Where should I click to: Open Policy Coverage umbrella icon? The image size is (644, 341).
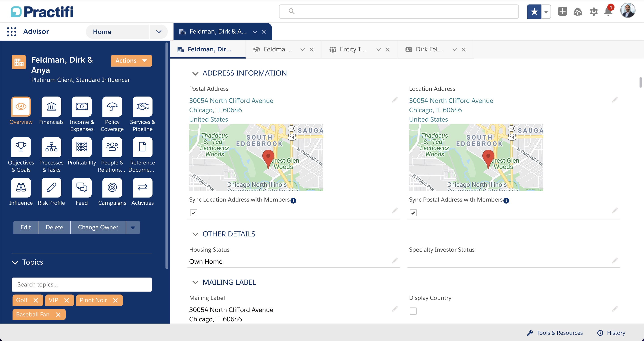112,107
